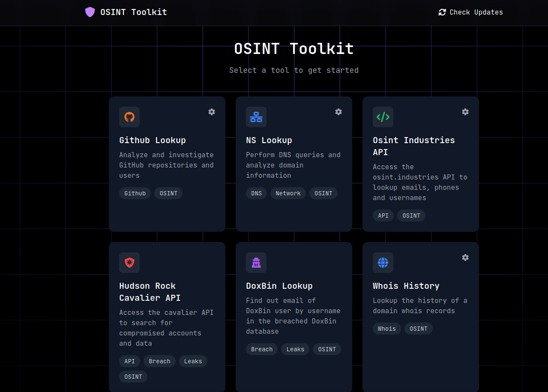Click the Whois tag on Whois History card
Viewport: 548px width, 392px height.
click(x=387, y=329)
